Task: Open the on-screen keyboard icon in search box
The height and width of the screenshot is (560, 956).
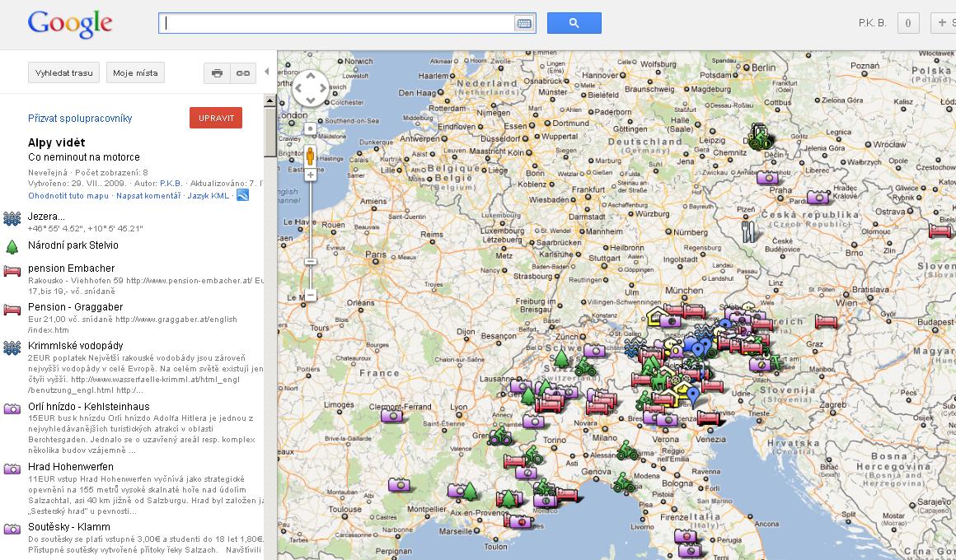Action: (523, 23)
